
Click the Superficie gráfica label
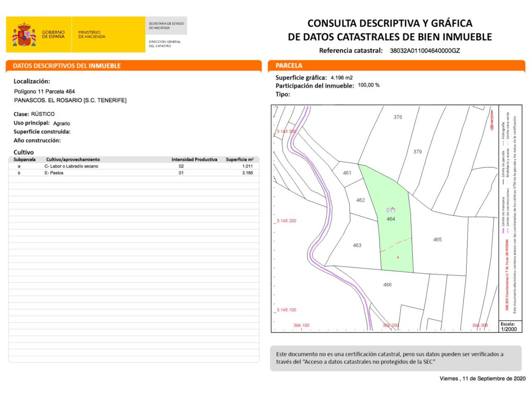pos(301,78)
